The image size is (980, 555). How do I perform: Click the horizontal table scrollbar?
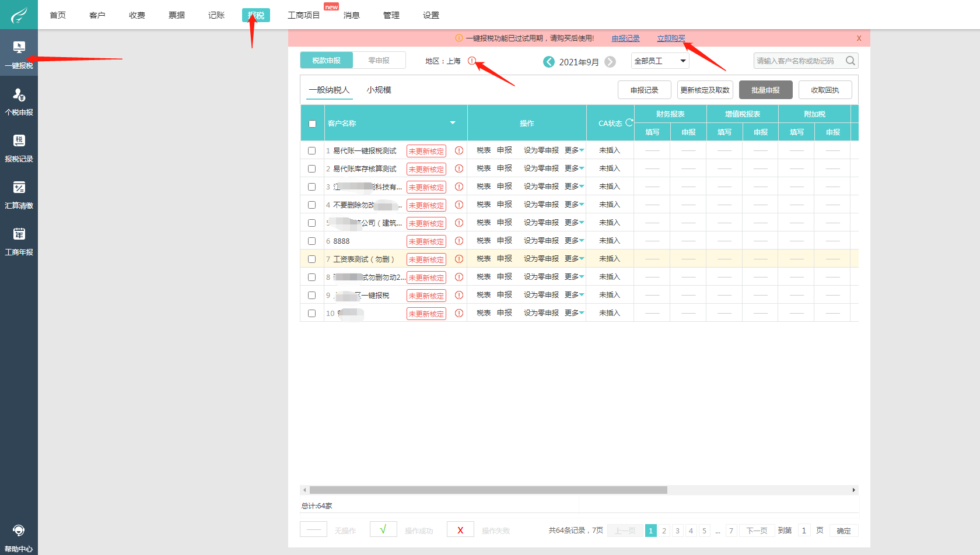click(x=488, y=490)
